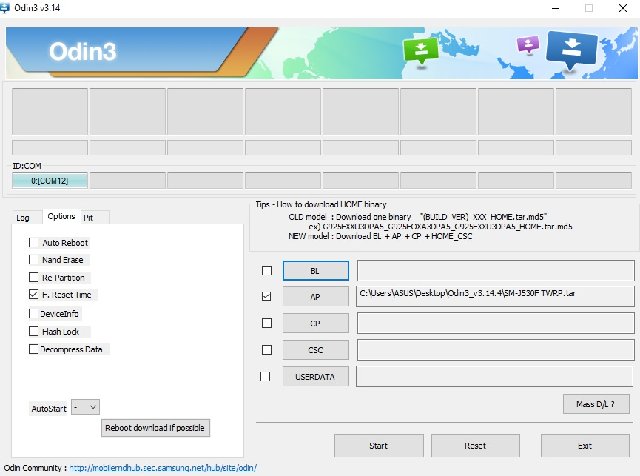
Task: Click the Tips - How to download HOME binary text
Action: 321,204
